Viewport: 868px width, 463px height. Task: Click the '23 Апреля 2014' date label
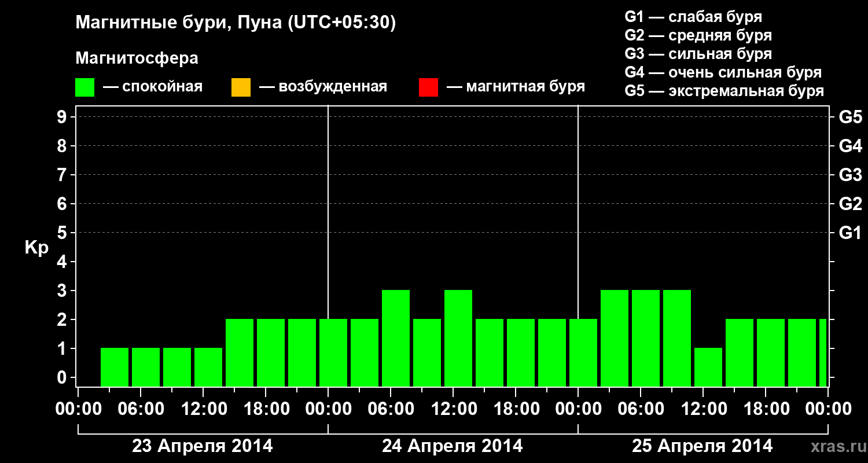point(203,446)
